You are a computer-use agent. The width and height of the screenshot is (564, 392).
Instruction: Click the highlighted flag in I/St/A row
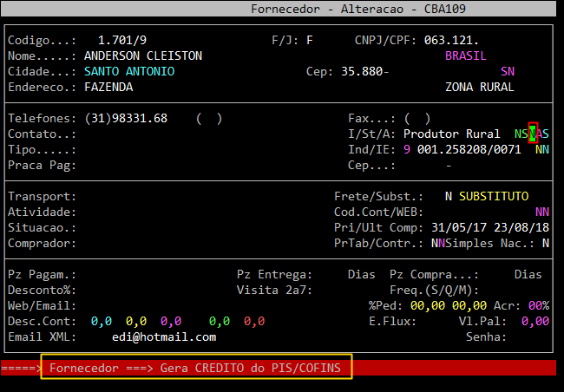[x=533, y=134]
